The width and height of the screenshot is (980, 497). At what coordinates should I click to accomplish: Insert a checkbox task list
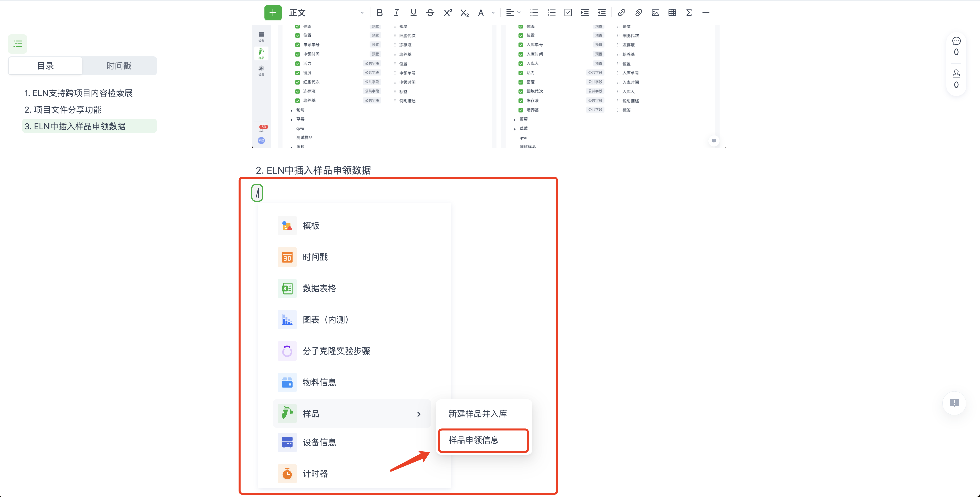tap(568, 13)
